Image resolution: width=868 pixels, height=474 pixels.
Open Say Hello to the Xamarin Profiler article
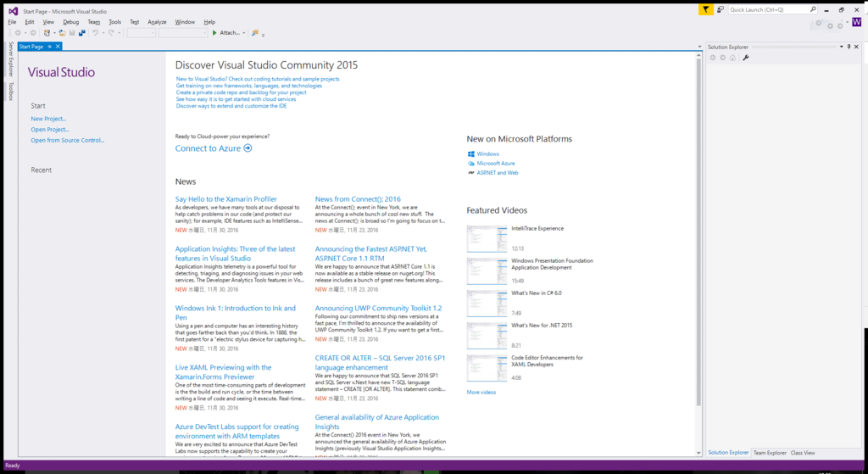pos(225,198)
